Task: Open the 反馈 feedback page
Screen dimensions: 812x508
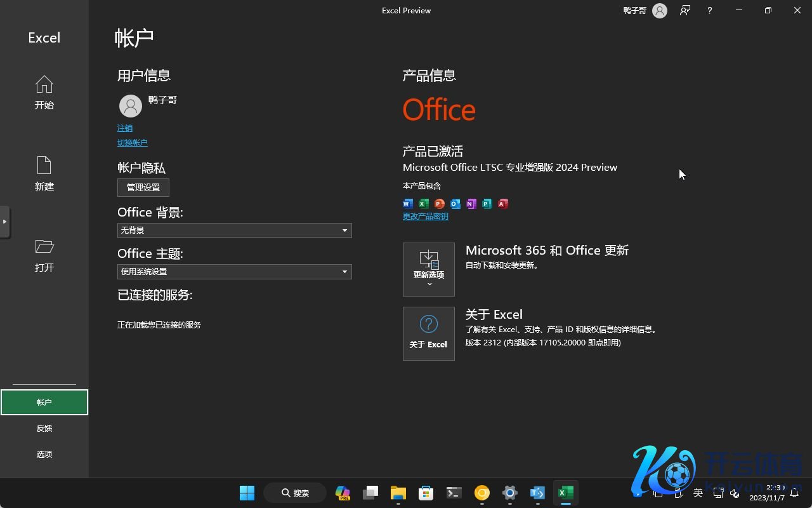Action: point(44,428)
